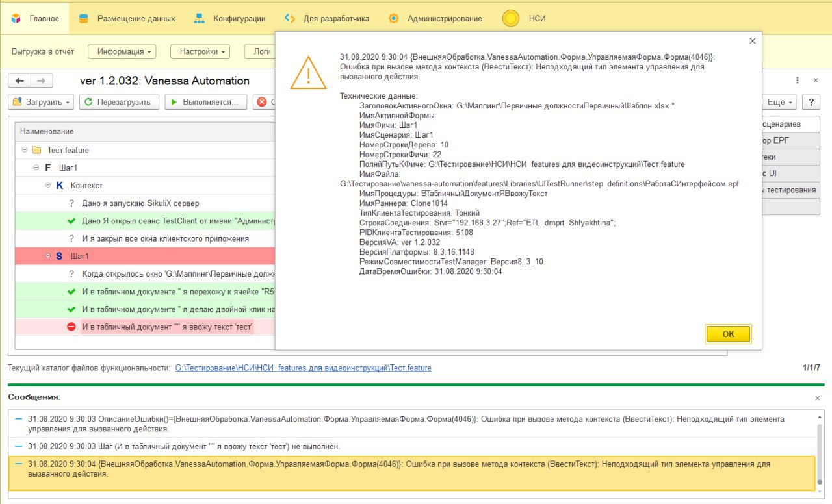Click the Тест.feature folder icon
Image resolution: width=832 pixels, height=504 pixels.
[x=36, y=150]
